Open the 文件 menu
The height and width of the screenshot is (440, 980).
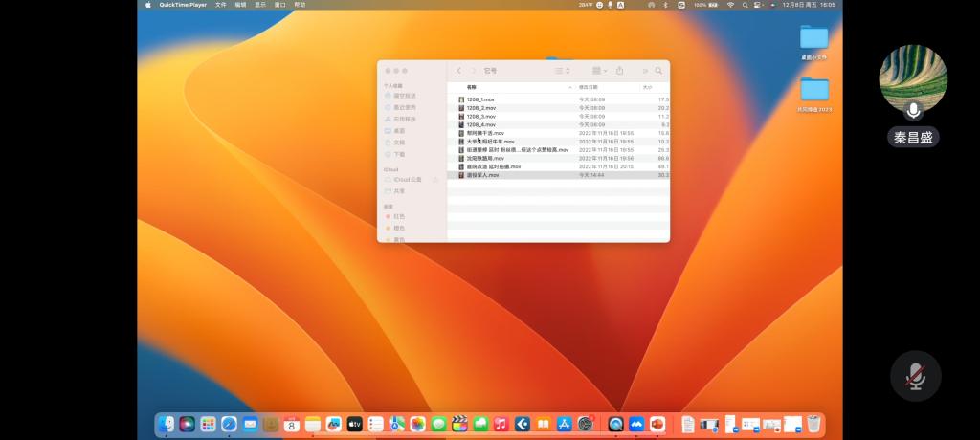point(221,5)
